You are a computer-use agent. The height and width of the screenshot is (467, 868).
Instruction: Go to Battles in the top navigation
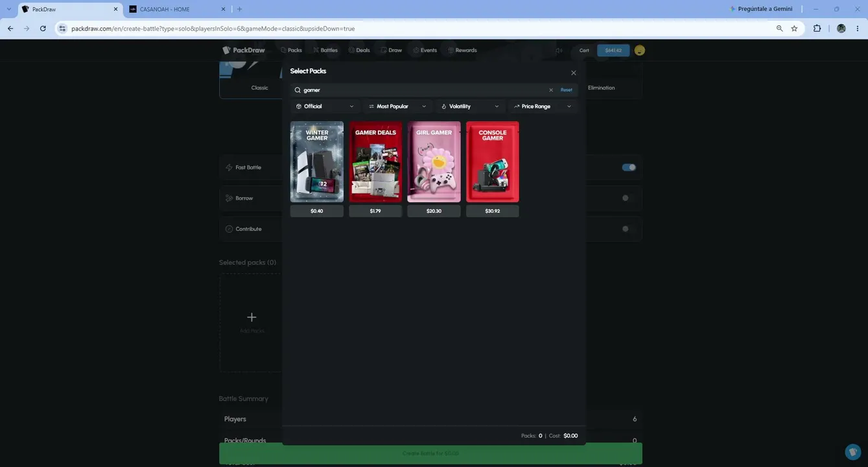pos(325,50)
